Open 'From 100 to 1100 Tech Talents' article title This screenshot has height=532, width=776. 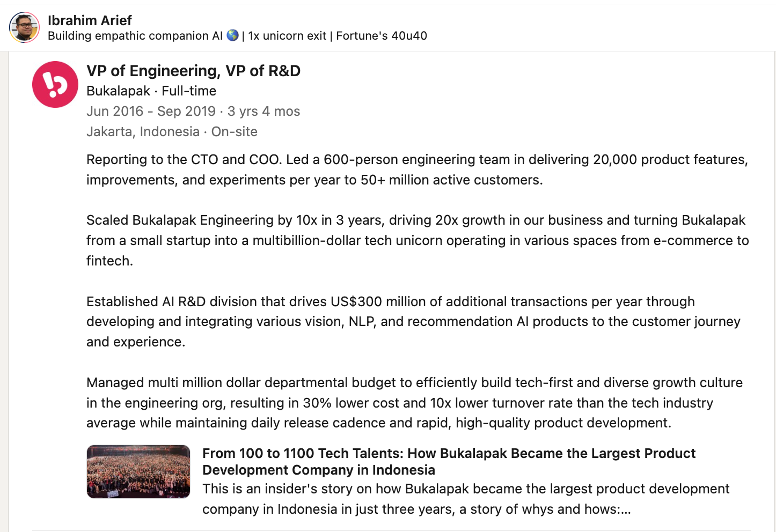point(449,462)
